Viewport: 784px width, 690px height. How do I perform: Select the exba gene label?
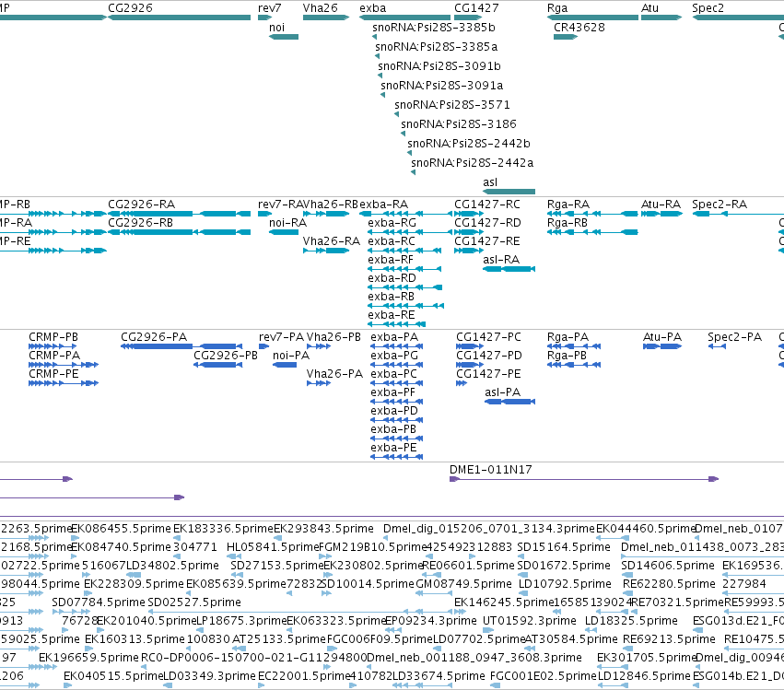[373, 8]
